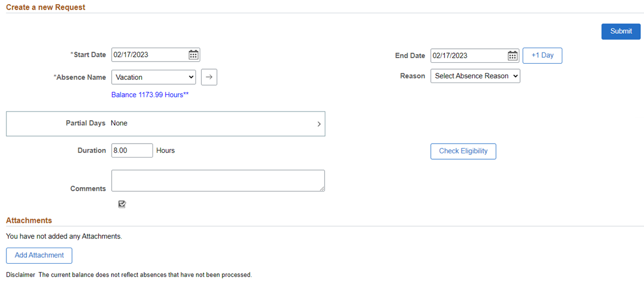
Task: Click the Attachments section heading
Action: pyautogui.click(x=29, y=220)
